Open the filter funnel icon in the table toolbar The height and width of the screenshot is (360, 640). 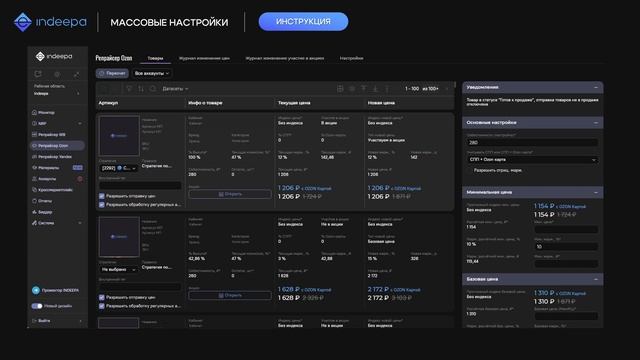click(x=129, y=89)
